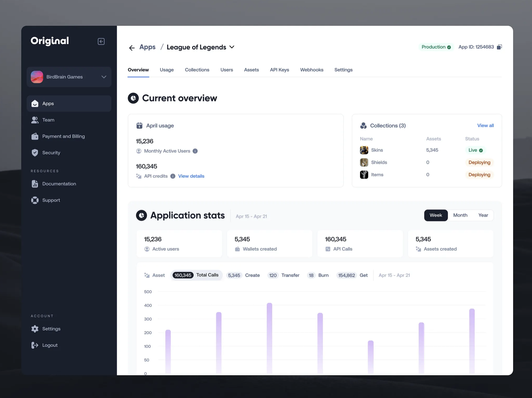Open the League of Legends app dropdown
This screenshot has width=532, height=398.
[x=232, y=47]
